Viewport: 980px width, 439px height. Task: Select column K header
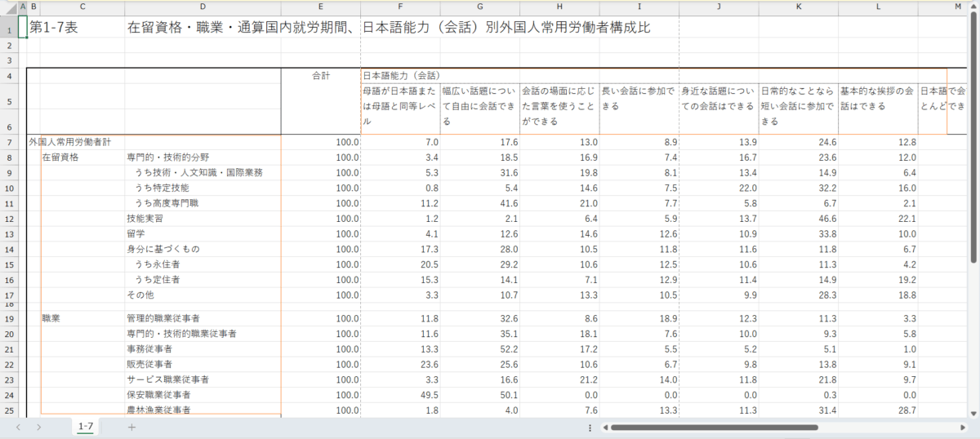pyautogui.click(x=799, y=7)
